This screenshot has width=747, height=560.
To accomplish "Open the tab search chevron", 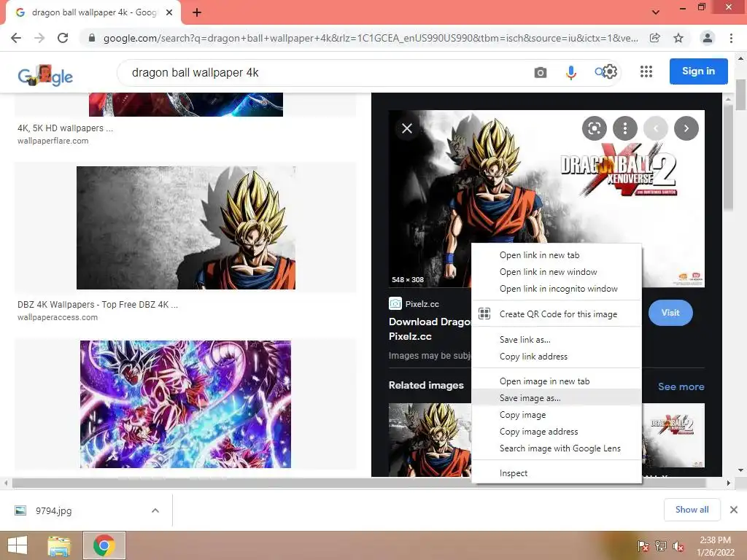I will (656, 12).
